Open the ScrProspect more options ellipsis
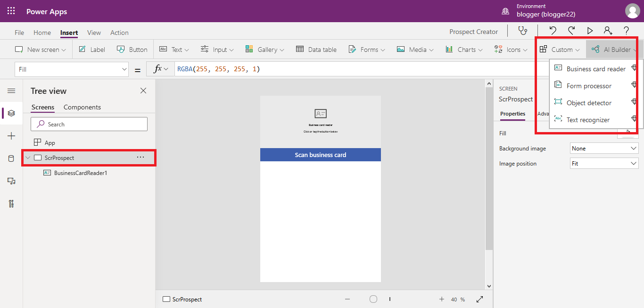This screenshot has height=308, width=644. click(x=140, y=157)
